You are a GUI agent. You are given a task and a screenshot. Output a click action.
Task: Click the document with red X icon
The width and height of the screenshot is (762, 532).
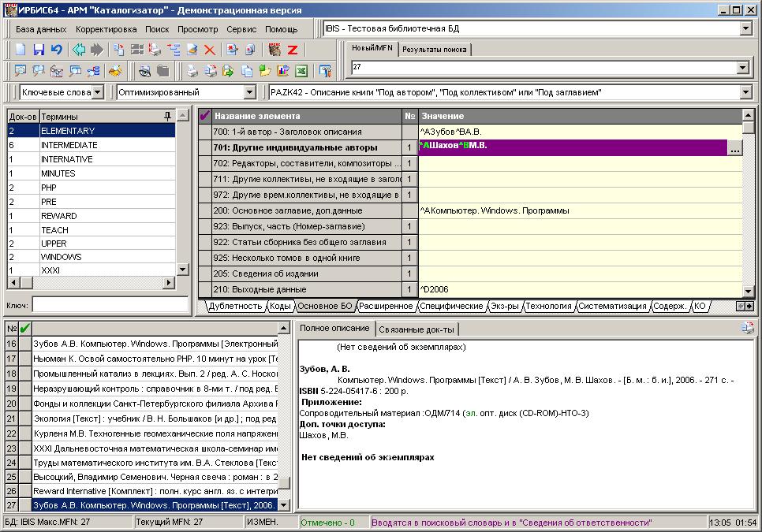point(232,50)
